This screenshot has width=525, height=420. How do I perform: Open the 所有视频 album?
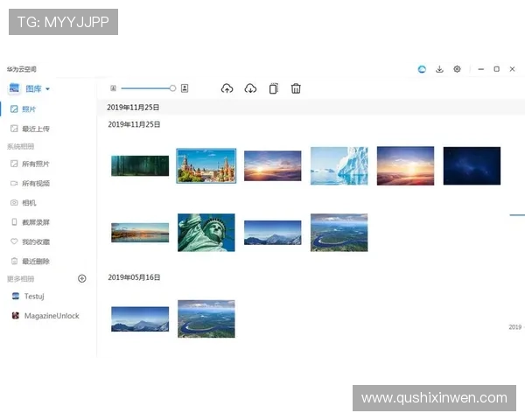tap(35, 183)
